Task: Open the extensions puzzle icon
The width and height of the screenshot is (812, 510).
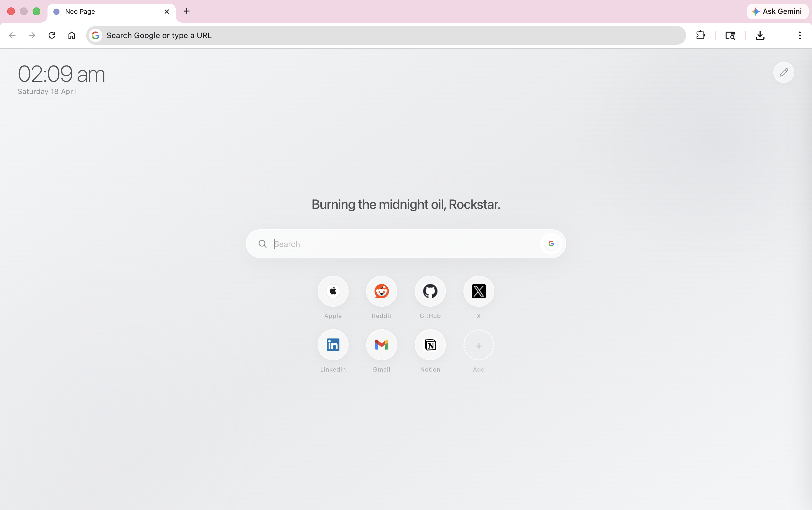Action: pos(701,35)
